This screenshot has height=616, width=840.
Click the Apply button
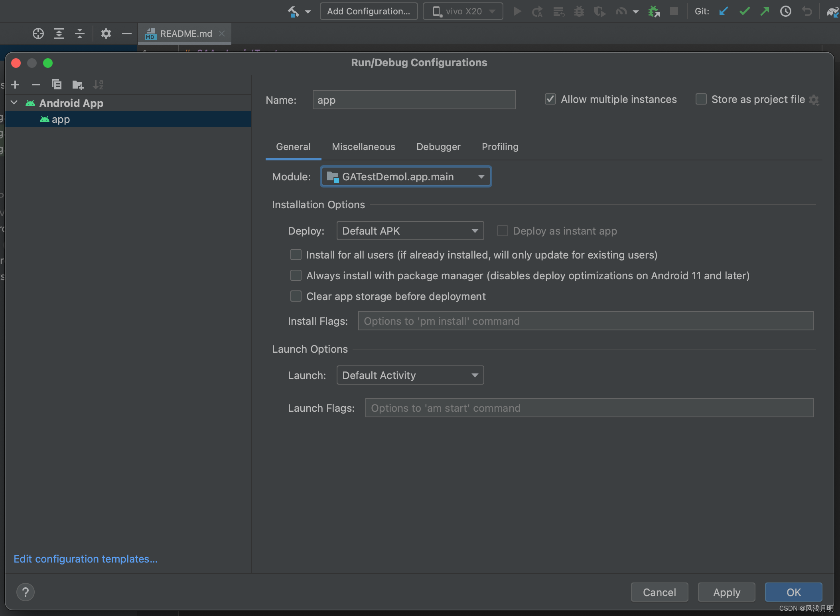click(726, 592)
